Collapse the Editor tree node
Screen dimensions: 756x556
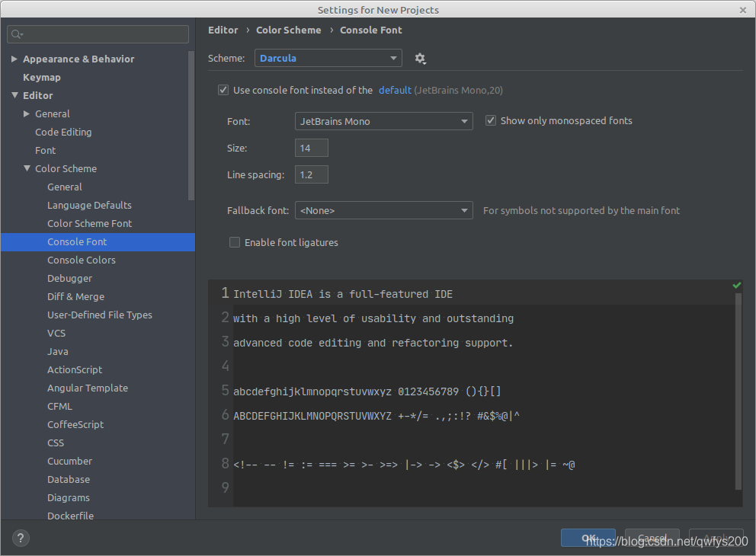point(14,95)
